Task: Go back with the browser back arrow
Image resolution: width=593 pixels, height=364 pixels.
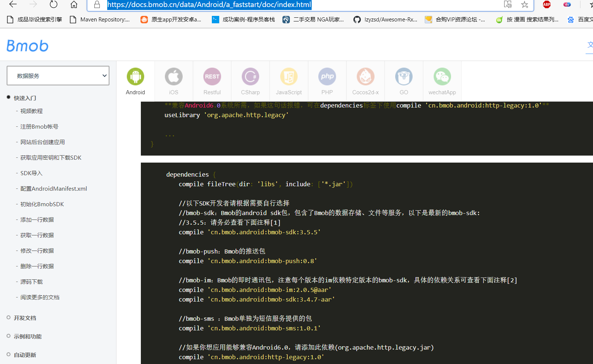Action: pyautogui.click(x=13, y=4)
